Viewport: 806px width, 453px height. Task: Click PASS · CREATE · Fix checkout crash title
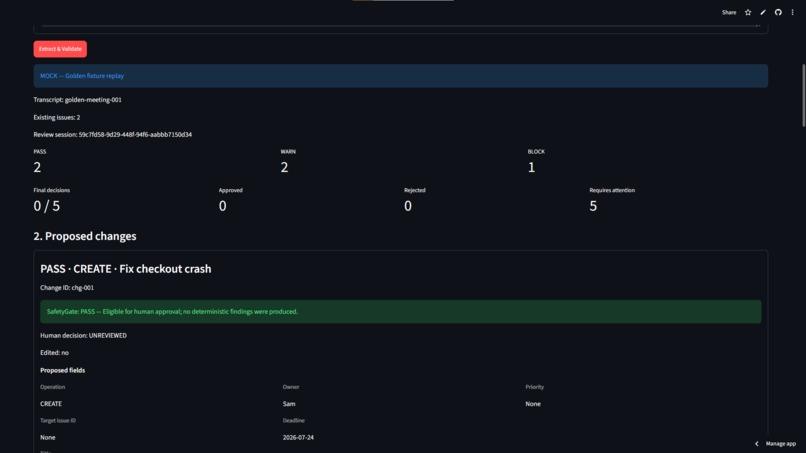pos(125,269)
